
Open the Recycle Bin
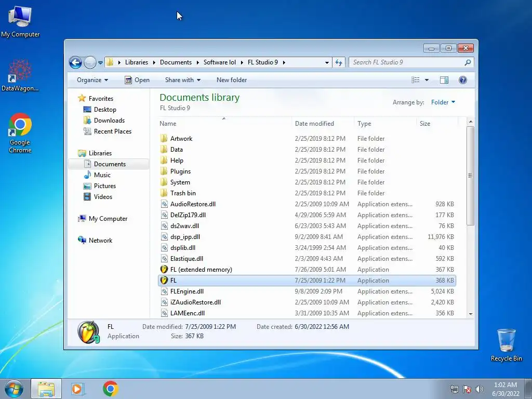tap(506, 345)
